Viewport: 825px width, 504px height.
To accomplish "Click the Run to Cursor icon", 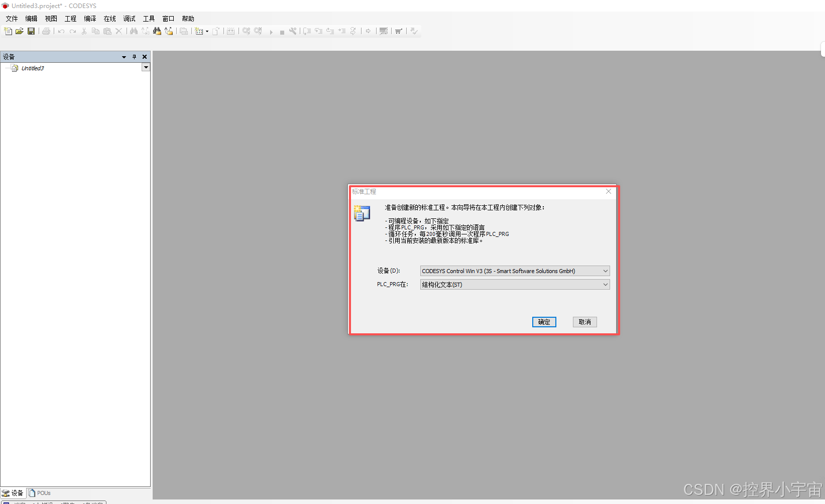I will point(341,31).
